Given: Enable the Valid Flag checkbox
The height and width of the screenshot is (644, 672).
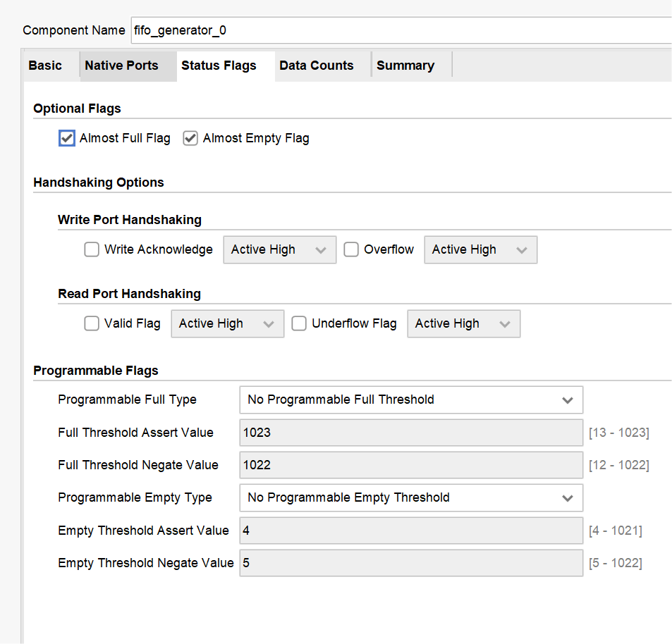Looking at the screenshot, I should (91, 323).
